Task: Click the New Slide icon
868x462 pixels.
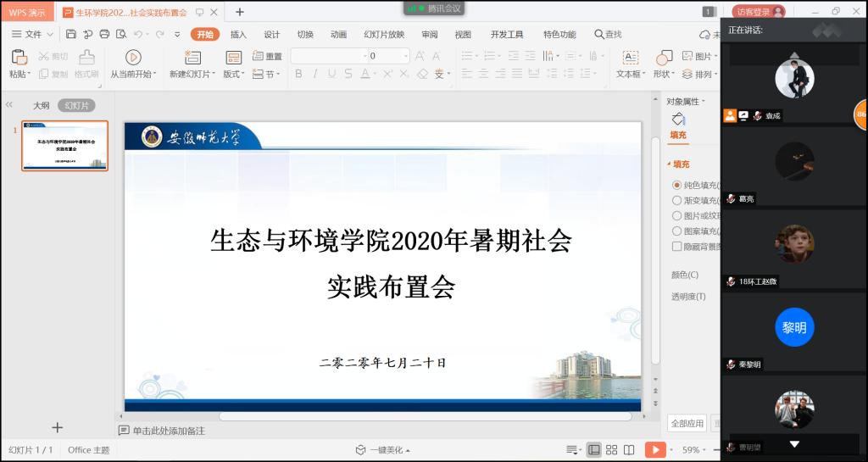Action: (x=192, y=57)
